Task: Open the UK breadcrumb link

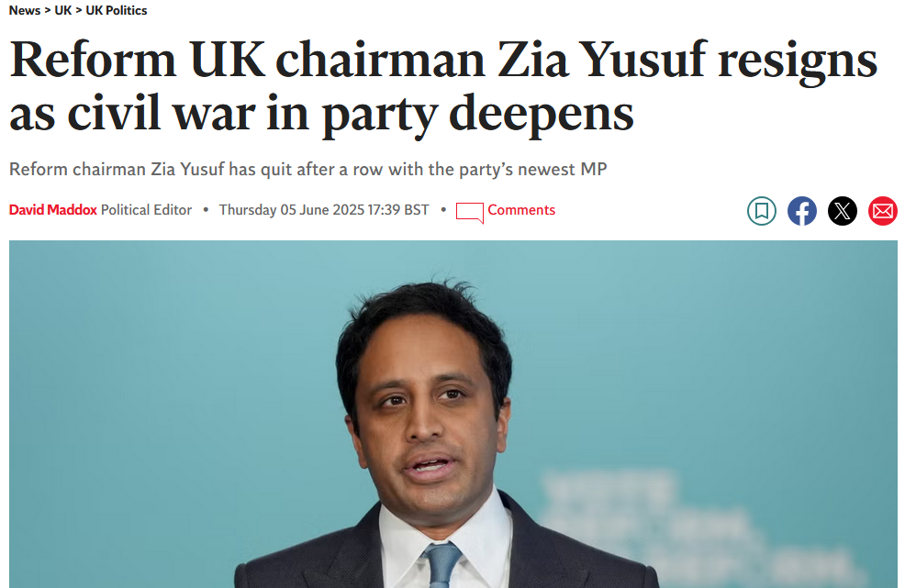Action: pos(63,11)
